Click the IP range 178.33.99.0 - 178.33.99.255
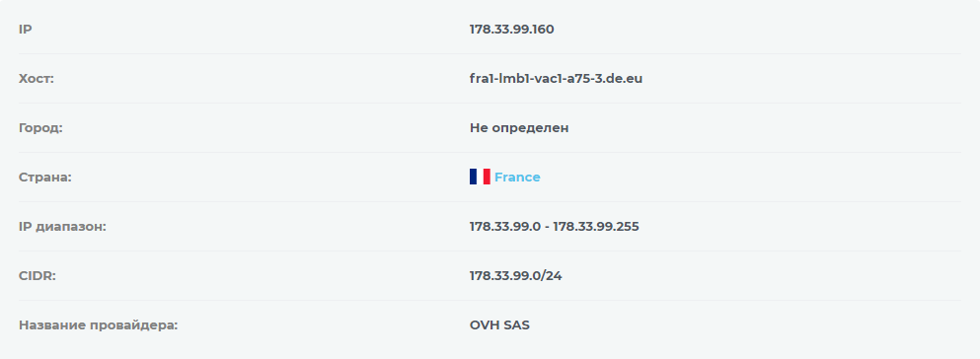Image resolution: width=980 pixels, height=359 pixels. (x=555, y=227)
